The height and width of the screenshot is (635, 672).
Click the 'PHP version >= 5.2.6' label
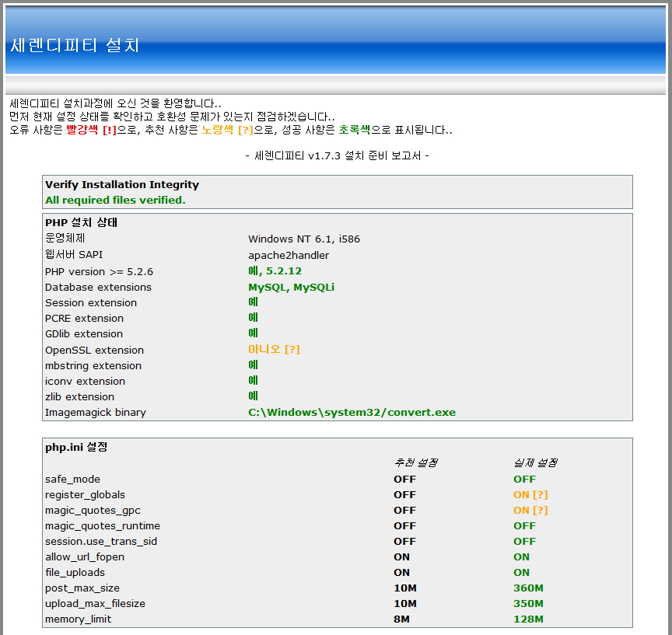[99, 271]
